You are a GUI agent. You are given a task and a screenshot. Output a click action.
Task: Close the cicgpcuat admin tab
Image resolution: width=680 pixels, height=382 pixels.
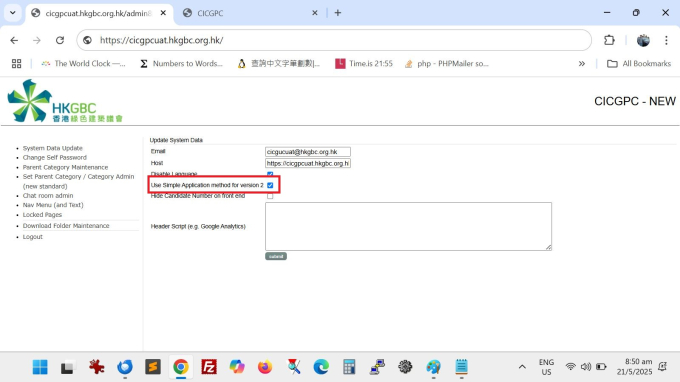click(163, 13)
